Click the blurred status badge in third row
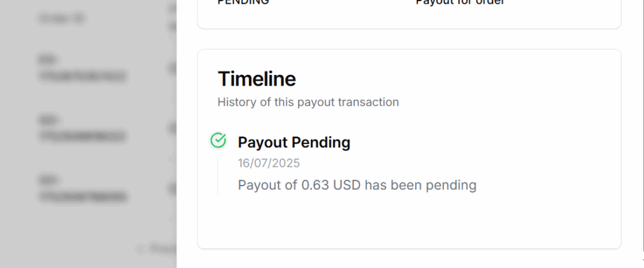 click(x=172, y=188)
